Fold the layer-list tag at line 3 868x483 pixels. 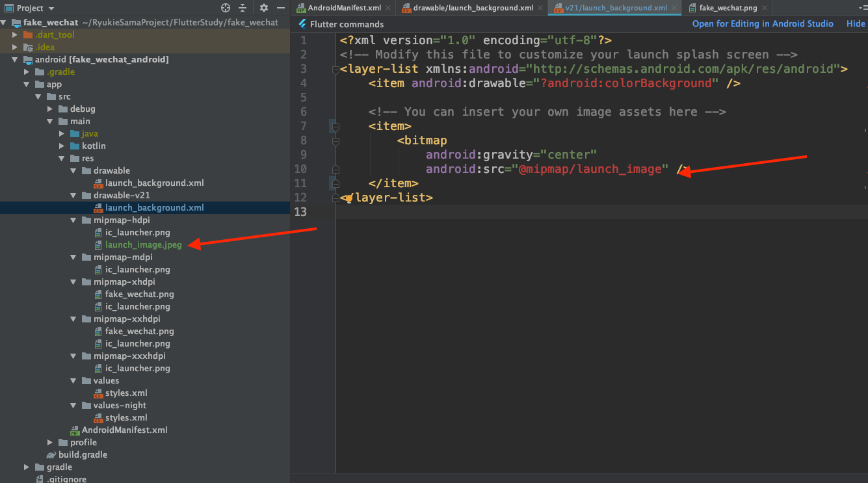click(x=335, y=70)
